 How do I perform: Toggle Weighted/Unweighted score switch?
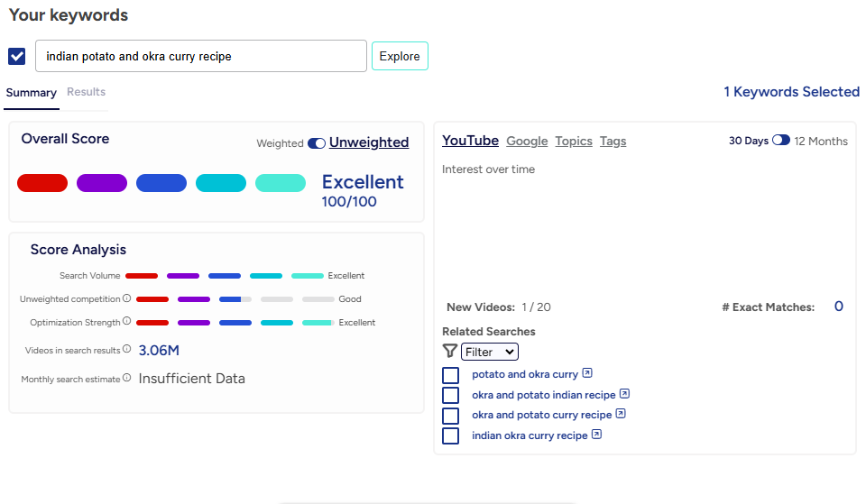click(x=317, y=143)
